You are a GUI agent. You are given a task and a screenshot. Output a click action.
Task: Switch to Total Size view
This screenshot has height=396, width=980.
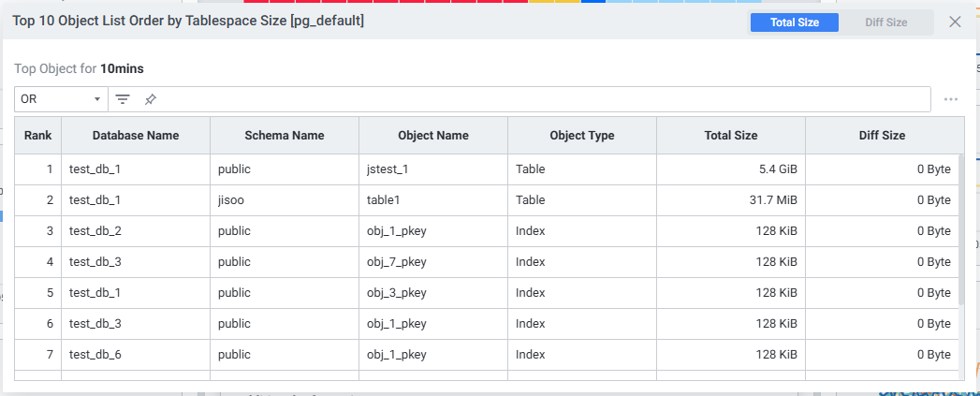pyautogui.click(x=795, y=22)
